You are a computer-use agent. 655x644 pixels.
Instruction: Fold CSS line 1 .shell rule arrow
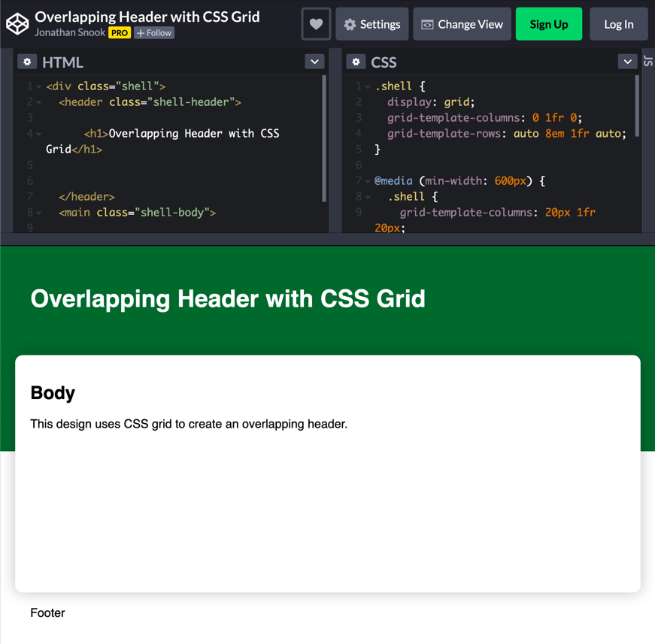tap(368, 87)
